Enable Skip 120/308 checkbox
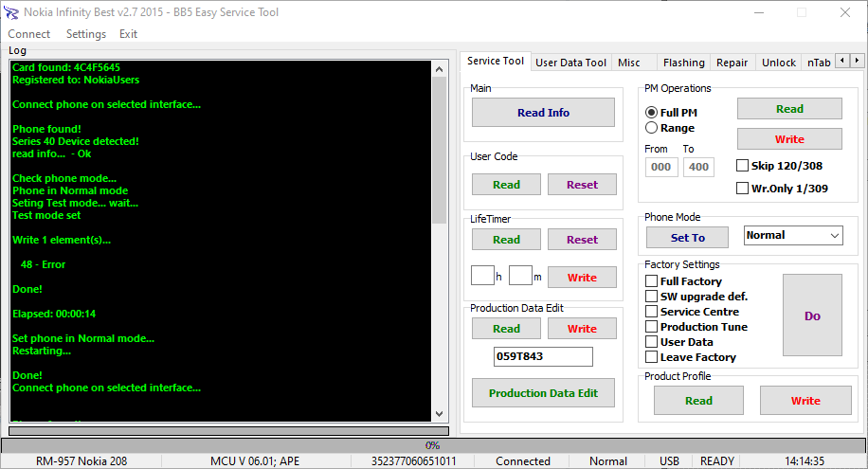Image resolution: width=868 pixels, height=469 pixels. click(742, 166)
